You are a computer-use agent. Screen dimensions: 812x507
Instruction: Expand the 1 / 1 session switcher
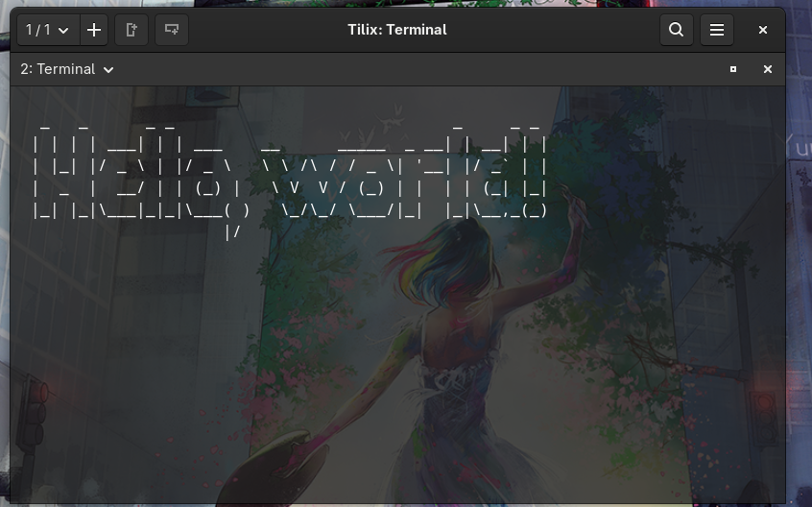click(x=47, y=30)
